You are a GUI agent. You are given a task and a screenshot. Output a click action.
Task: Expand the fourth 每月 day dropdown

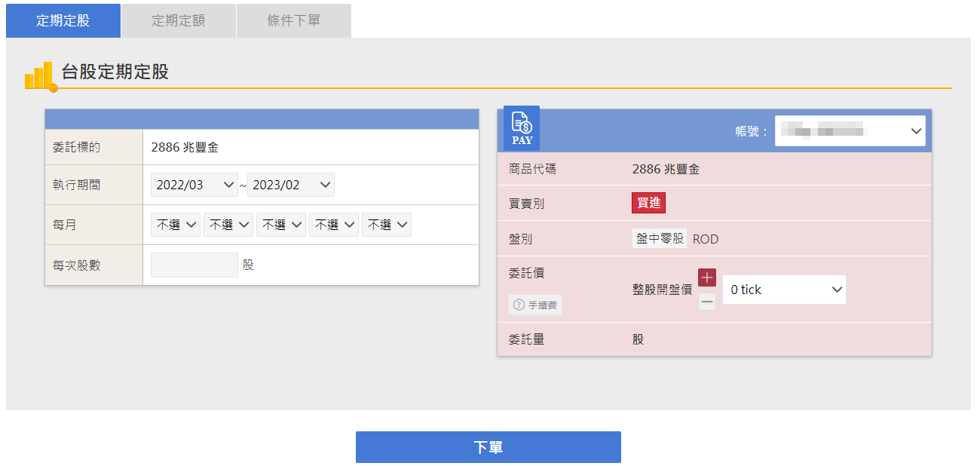pos(334,225)
